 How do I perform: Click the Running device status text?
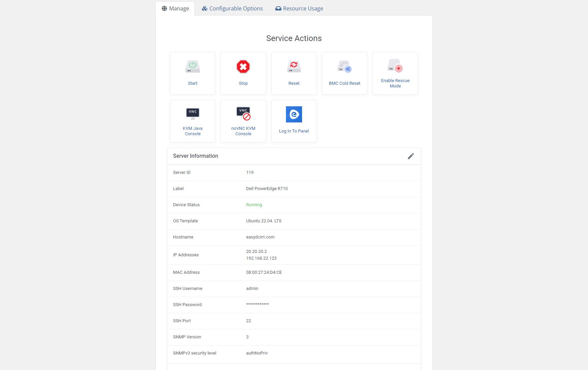click(254, 205)
